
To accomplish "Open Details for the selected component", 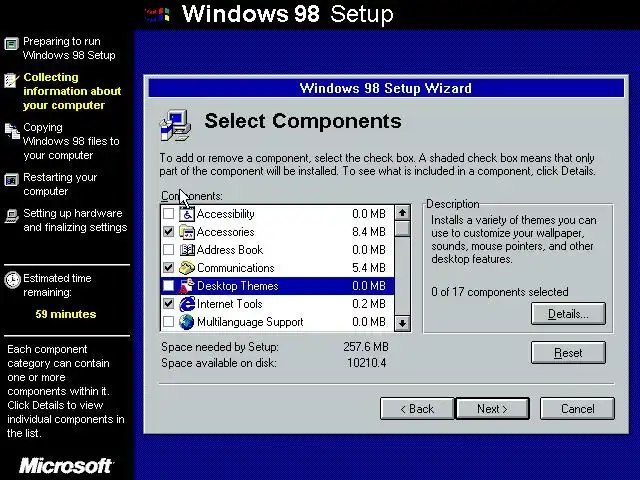I will pyautogui.click(x=568, y=314).
